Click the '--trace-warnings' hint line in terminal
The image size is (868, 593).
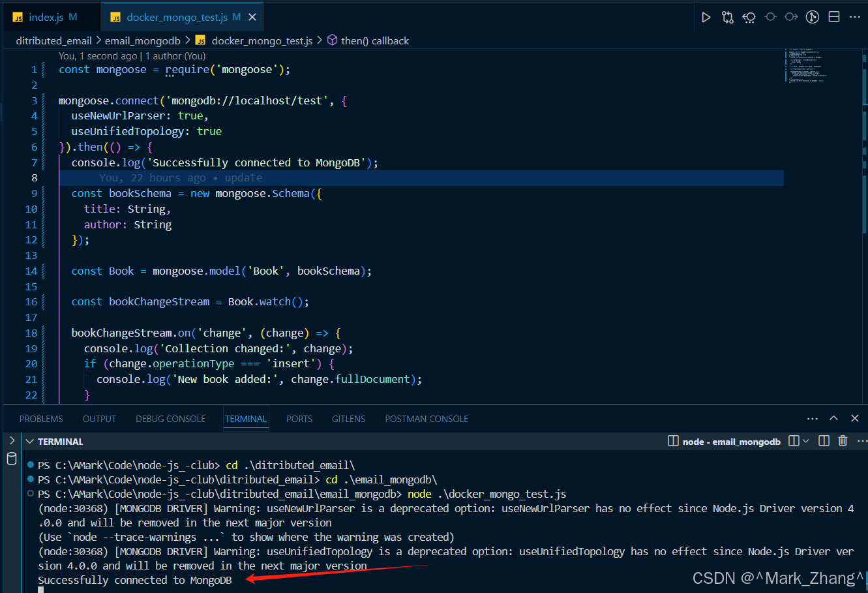tap(247, 537)
